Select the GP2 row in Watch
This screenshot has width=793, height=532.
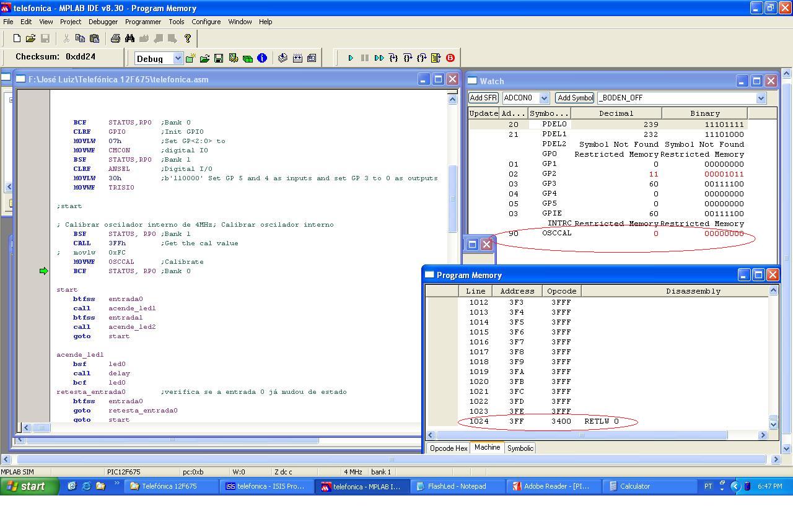click(x=608, y=174)
